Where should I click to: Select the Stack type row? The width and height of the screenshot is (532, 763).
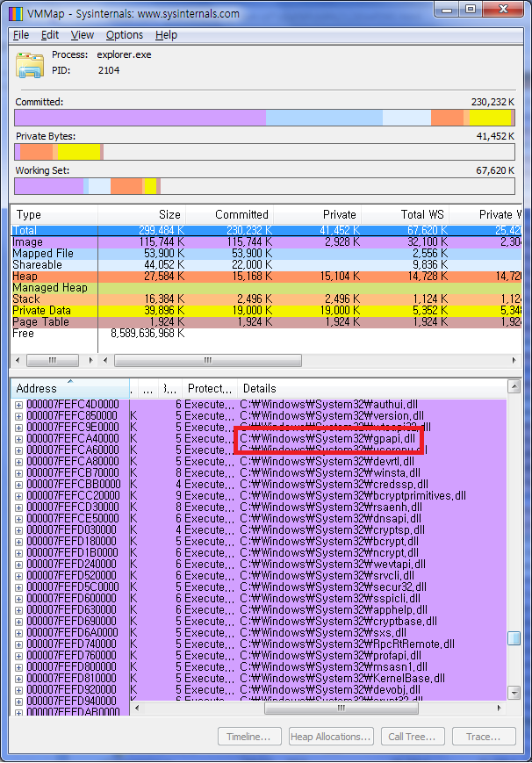(266, 299)
